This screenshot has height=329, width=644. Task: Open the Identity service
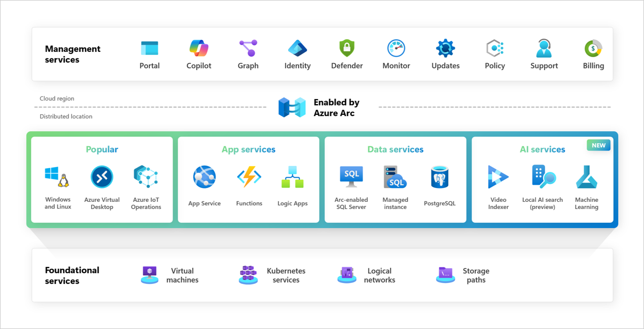click(297, 47)
